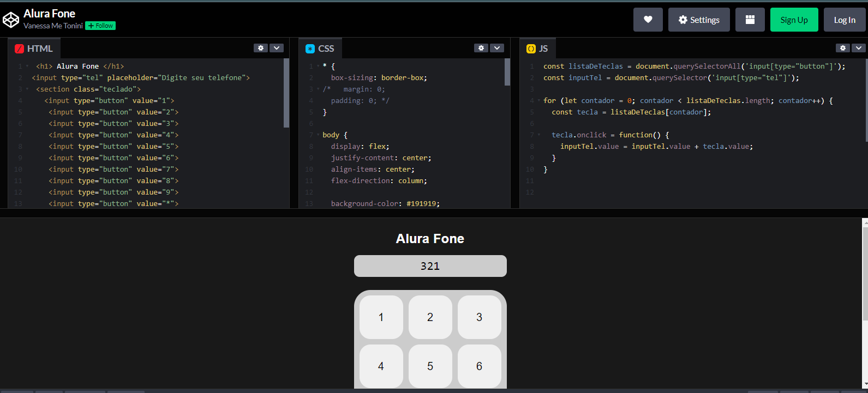Screen dimensions: 868x393
Task: Open the JS editor chevron dropdown
Action: pyautogui.click(x=859, y=48)
